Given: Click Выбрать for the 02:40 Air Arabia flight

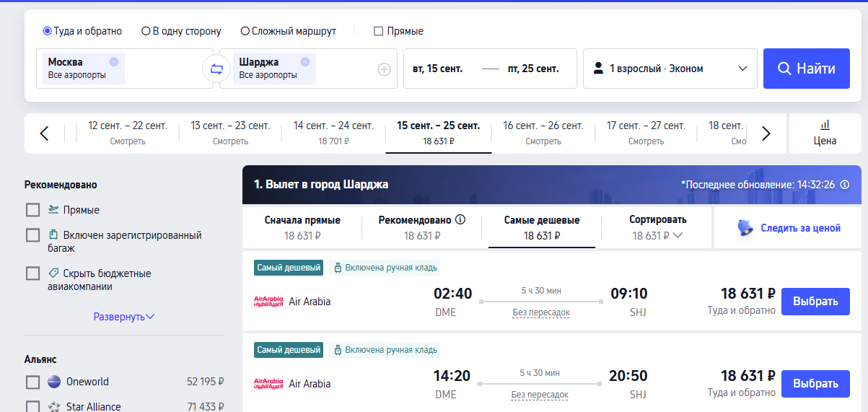Looking at the screenshot, I should tap(815, 302).
